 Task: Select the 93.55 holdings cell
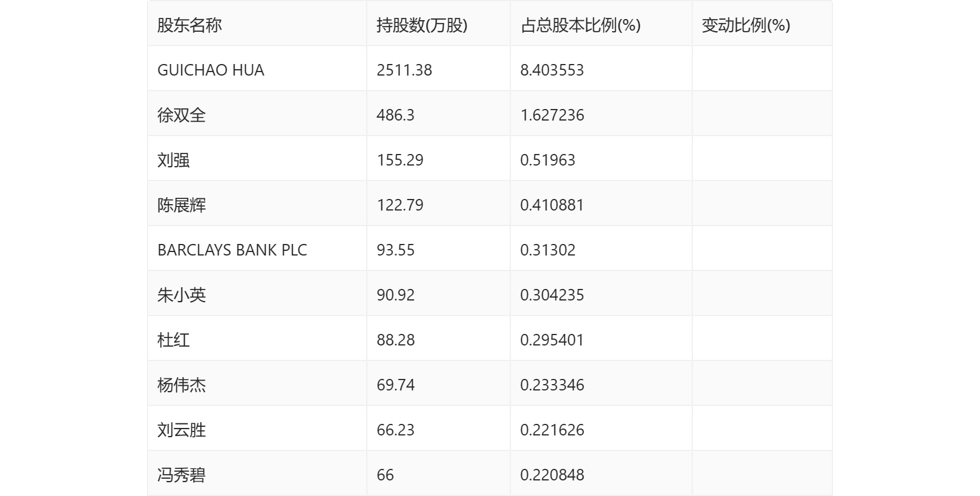pyautogui.click(x=395, y=250)
